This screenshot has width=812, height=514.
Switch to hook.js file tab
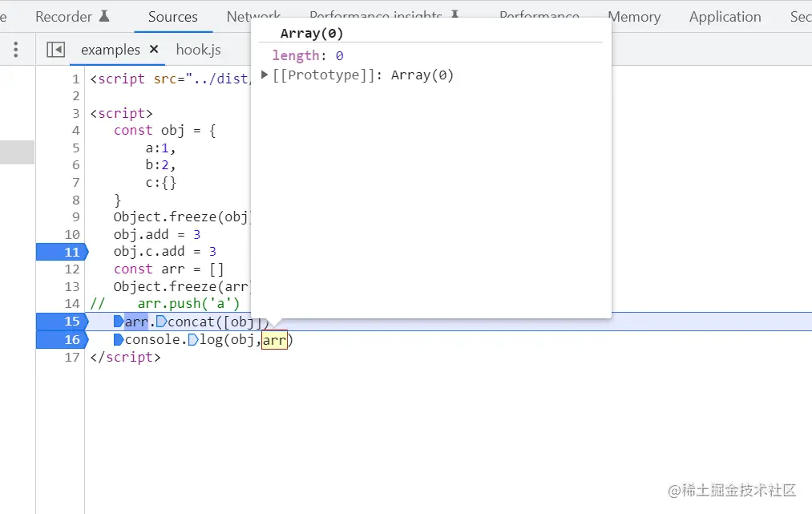tap(198, 50)
